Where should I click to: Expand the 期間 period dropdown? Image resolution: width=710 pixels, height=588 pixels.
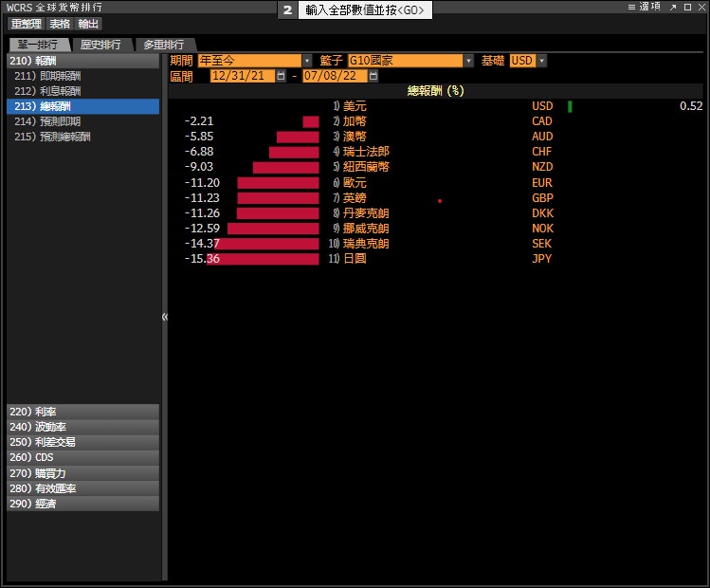(x=306, y=61)
